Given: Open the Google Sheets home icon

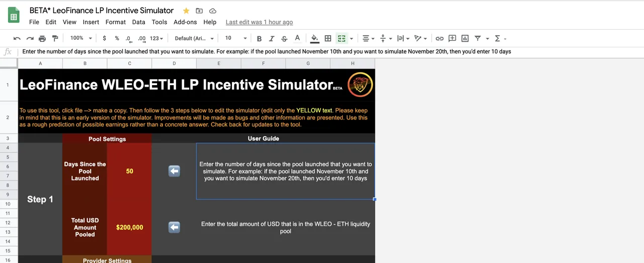Looking at the screenshot, I should coord(14,16).
